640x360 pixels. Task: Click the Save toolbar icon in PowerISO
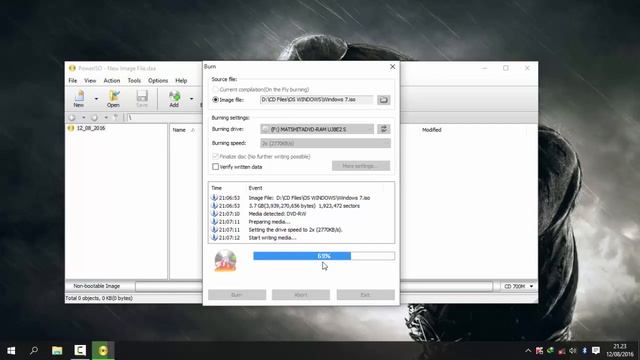coord(142,99)
